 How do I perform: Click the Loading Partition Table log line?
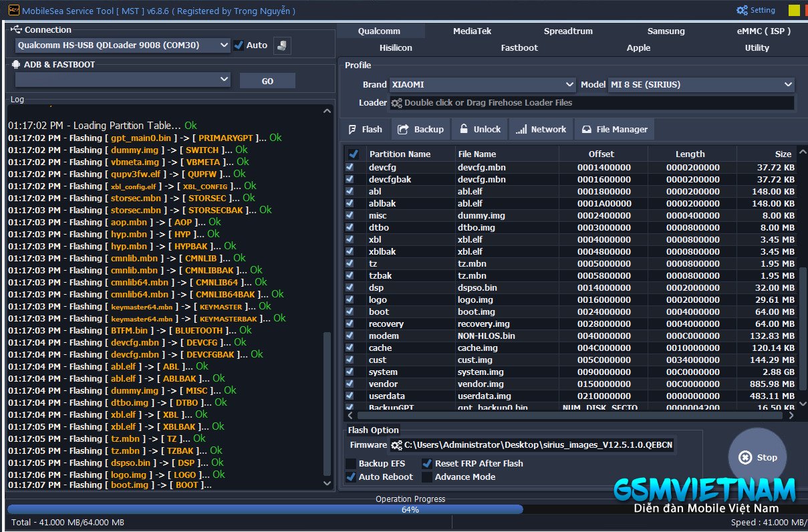[102, 125]
